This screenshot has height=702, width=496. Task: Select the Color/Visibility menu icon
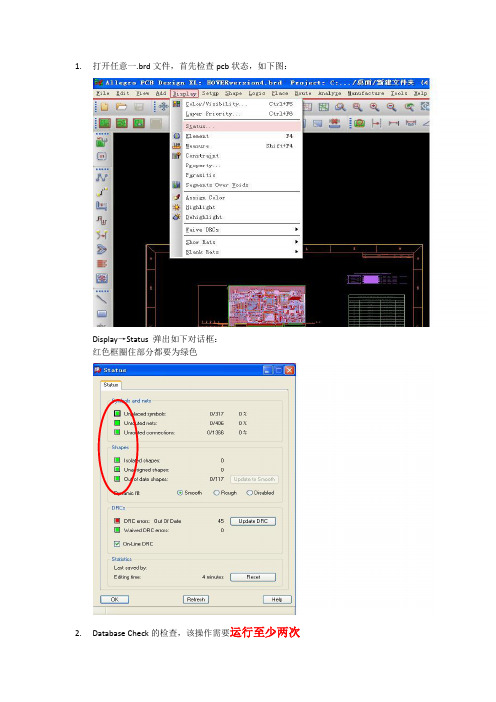pyautogui.click(x=176, y=104)
